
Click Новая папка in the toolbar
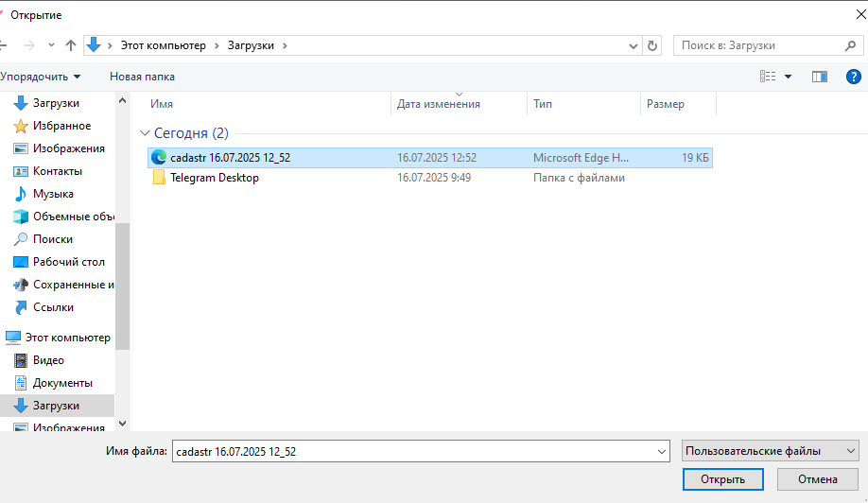point(142,77)
